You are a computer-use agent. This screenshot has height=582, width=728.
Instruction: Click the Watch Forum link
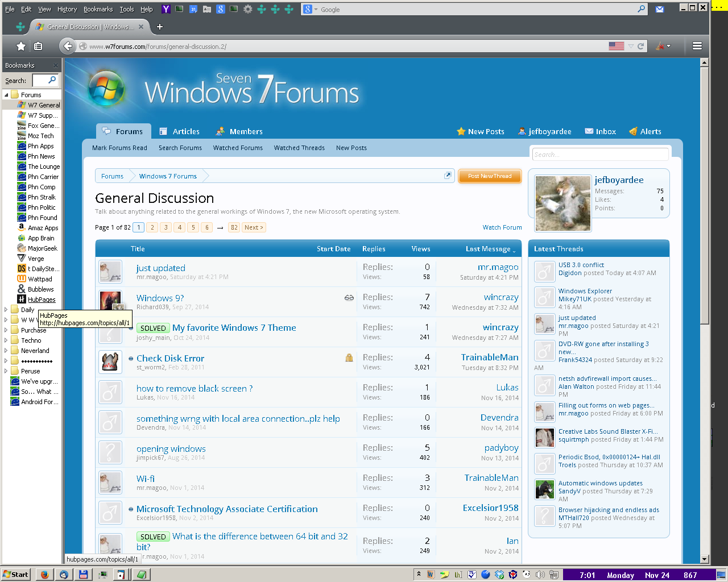[502, 227]
